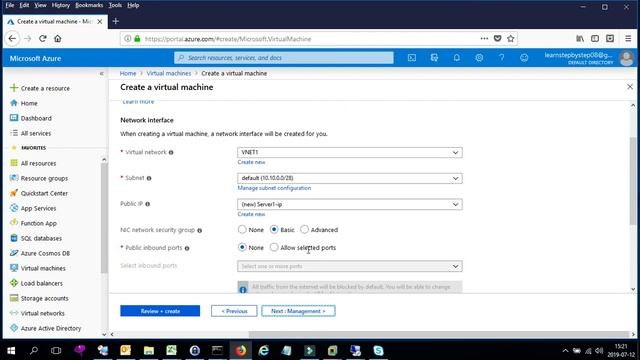Viewport: 640px width, 360px height.
Task: Open Azure Cloud Shell icon
Action: [x=412, y=58]
